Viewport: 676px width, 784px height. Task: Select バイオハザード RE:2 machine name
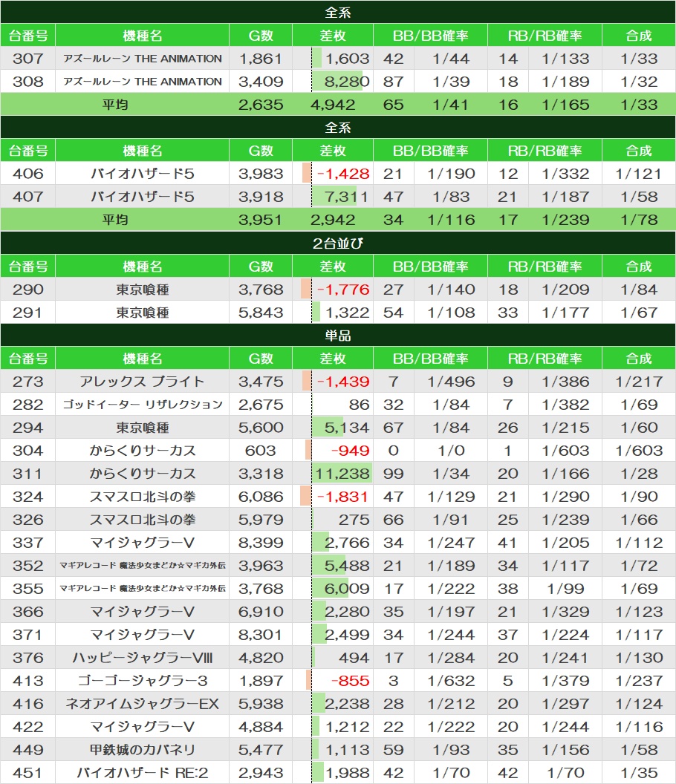click(143, 773)
